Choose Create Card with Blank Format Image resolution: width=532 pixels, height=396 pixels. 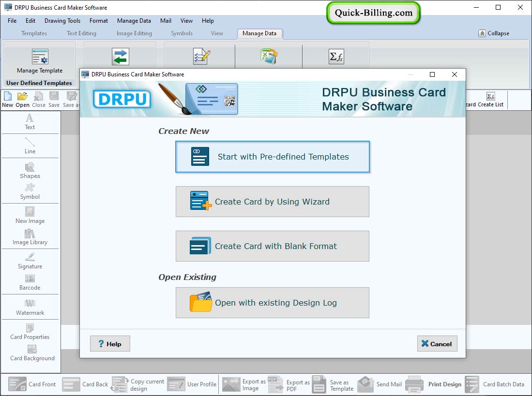point(273,246)
